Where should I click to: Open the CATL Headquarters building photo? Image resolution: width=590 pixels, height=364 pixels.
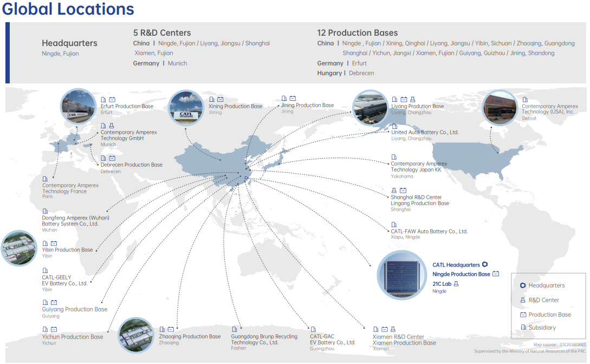click(402, 275)
